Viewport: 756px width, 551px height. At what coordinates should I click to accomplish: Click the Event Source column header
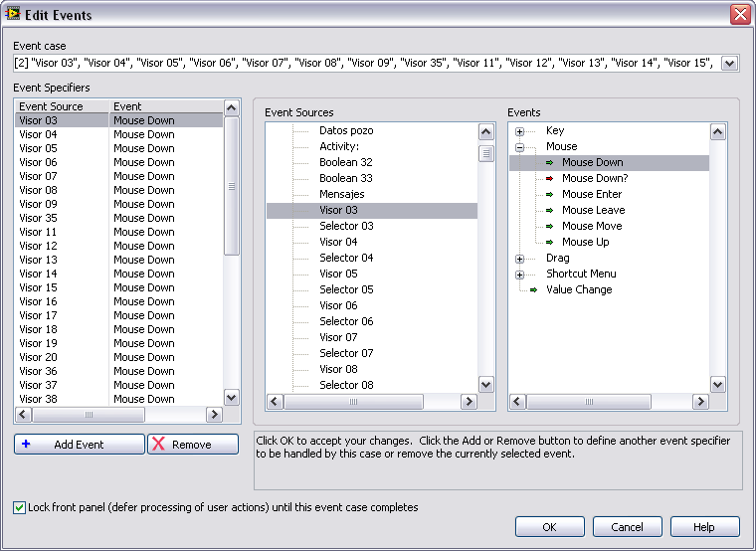[x=62, y=106]
